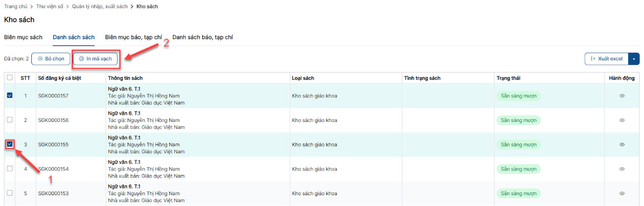View details of book SGK0000153
The height and width of the screenshot is (206, 644).
point(621,194)
